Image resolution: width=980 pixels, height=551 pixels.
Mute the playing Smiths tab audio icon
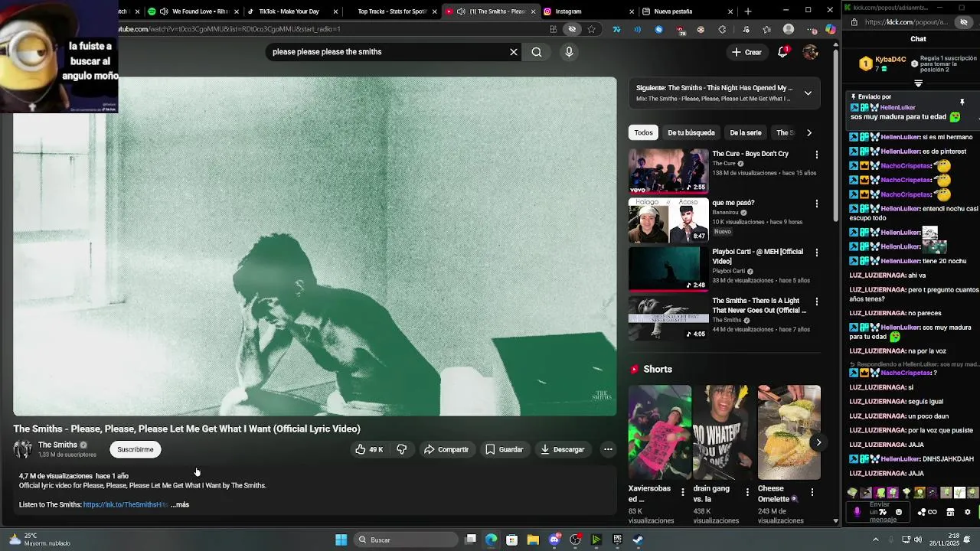pos(460,11)
